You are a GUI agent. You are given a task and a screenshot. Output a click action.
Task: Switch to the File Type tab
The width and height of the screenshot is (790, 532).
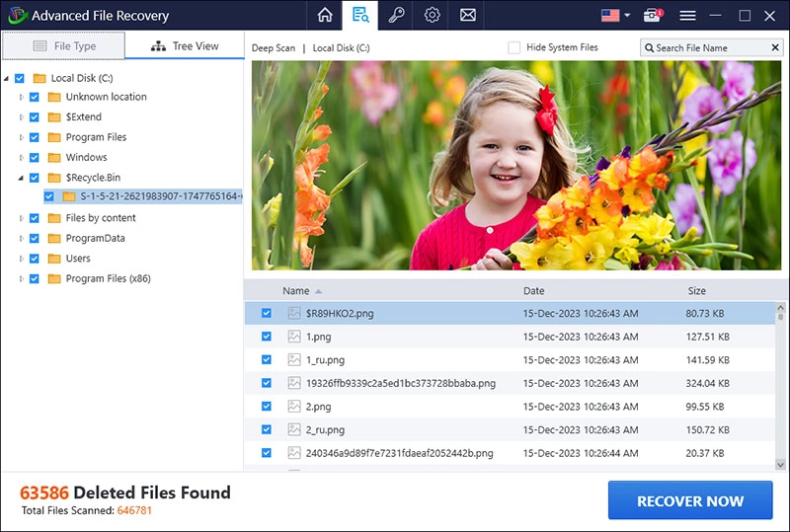63,45
